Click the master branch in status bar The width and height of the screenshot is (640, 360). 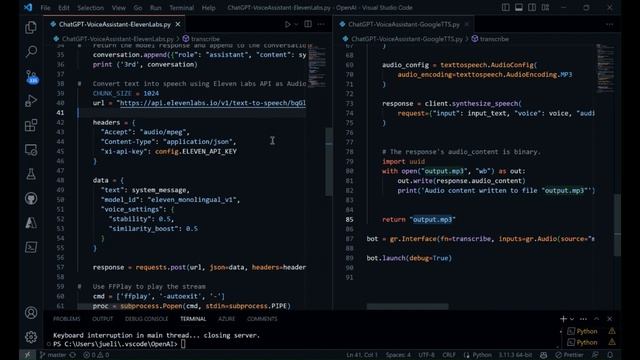53,355
